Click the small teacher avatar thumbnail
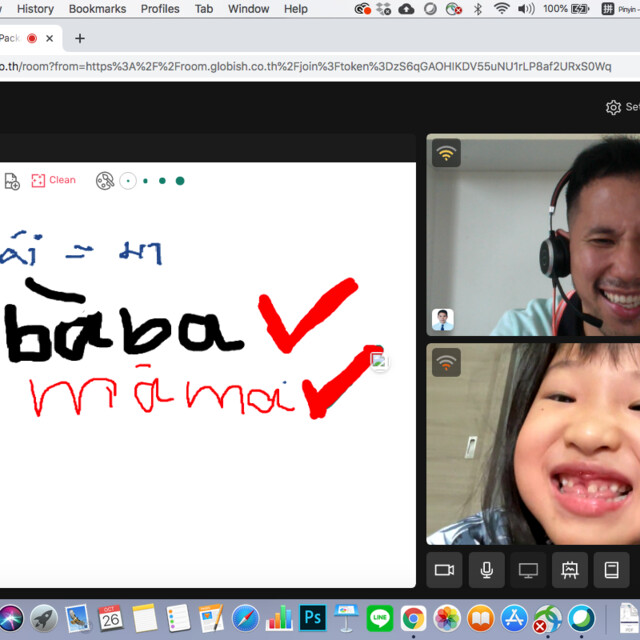Screen dimensions: 640x640 (x=442, y=320)
